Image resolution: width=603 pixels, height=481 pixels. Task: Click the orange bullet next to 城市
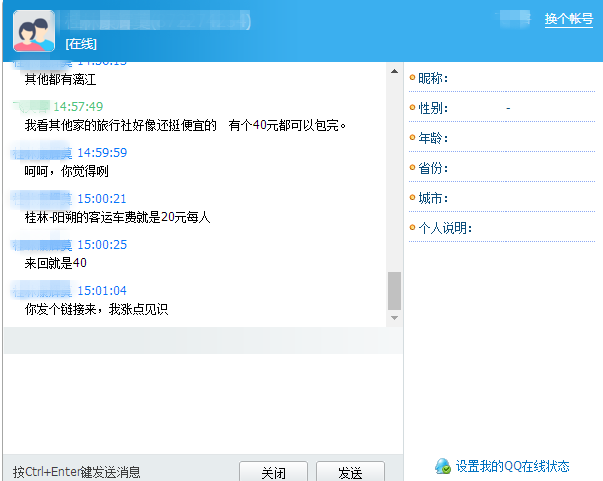pos(412,198)
